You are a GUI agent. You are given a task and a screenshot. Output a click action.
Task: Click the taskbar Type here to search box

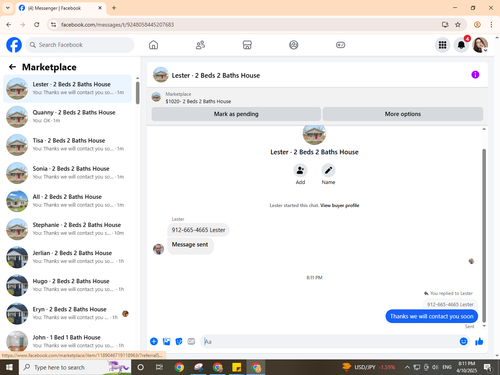click(x=75, y=367)
